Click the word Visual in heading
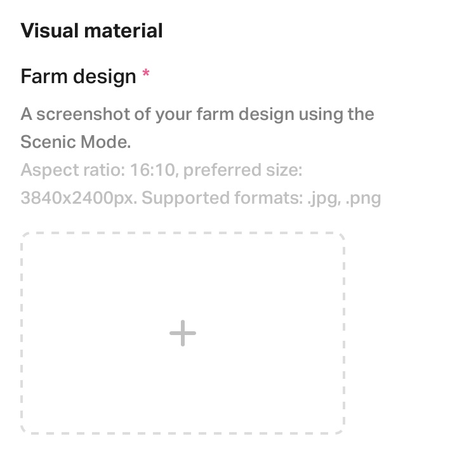 point(50,30)
